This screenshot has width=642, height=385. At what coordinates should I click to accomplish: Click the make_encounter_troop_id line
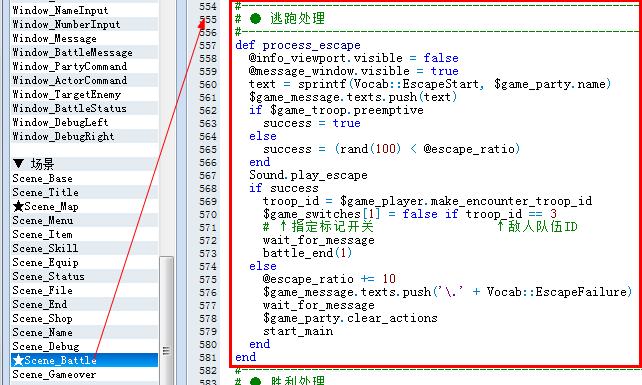tap(427, 201)
